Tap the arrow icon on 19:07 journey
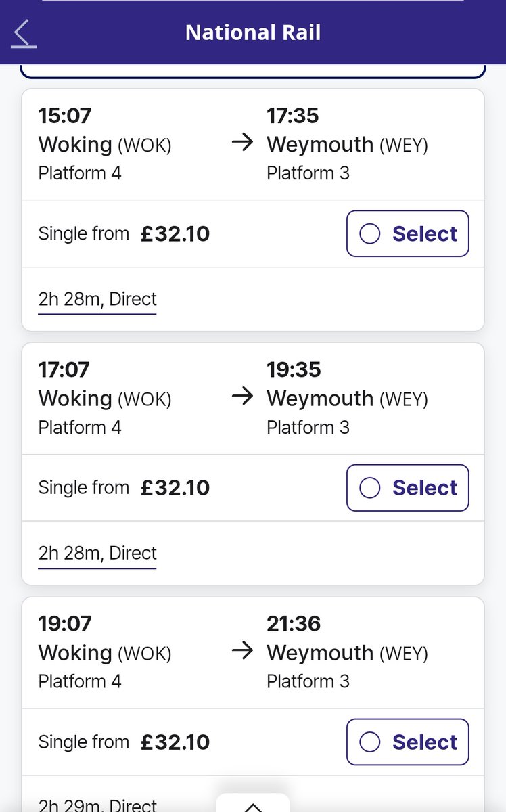The image size is (506, 812). (241, 651)
